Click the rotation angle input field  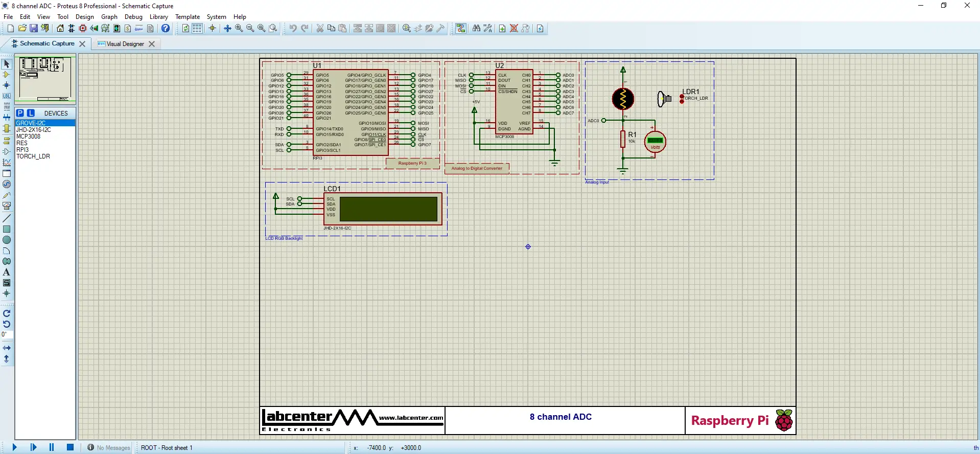pos(7,334)
